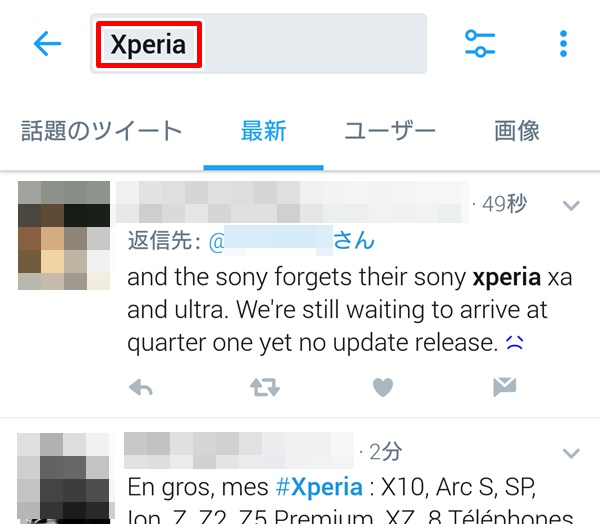Switch to ユーザー tab
This screenshot has height=524, width=600.
click(x=390, y=131)
